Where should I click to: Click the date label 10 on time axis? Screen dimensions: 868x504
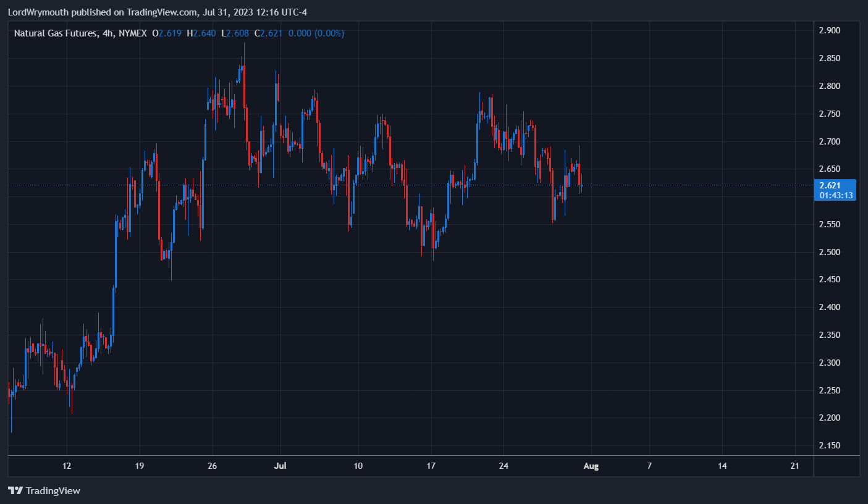(x=358, y=466)
